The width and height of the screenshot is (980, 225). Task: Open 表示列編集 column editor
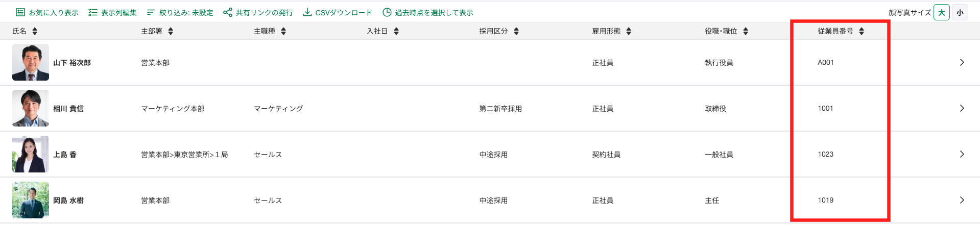coord(112,12)
